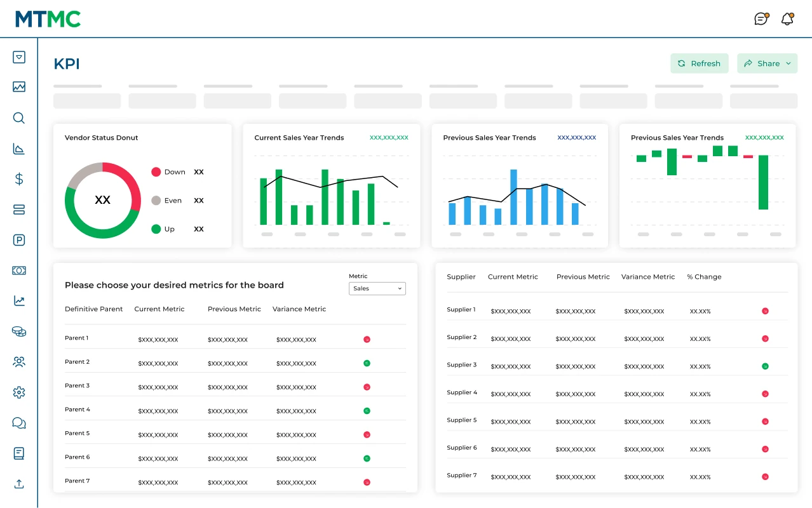
Task: Click the Supplier column header
Action: pyautogui.click(x=461, y=277)
